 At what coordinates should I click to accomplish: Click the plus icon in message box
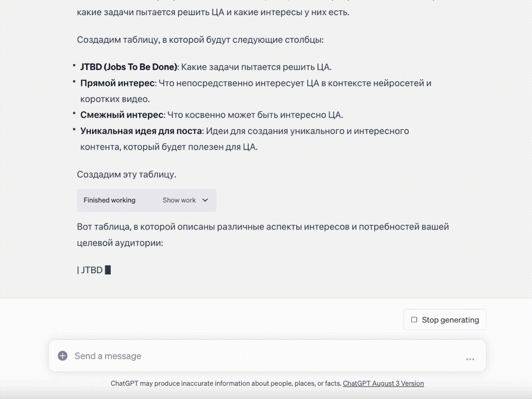pyautogui.click(x=63, y=356)
